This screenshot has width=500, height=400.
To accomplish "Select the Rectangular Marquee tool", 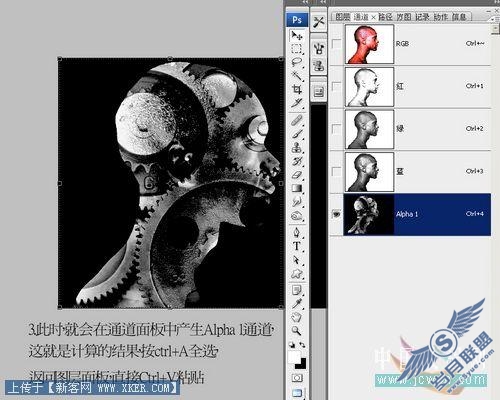I will 296,49.
